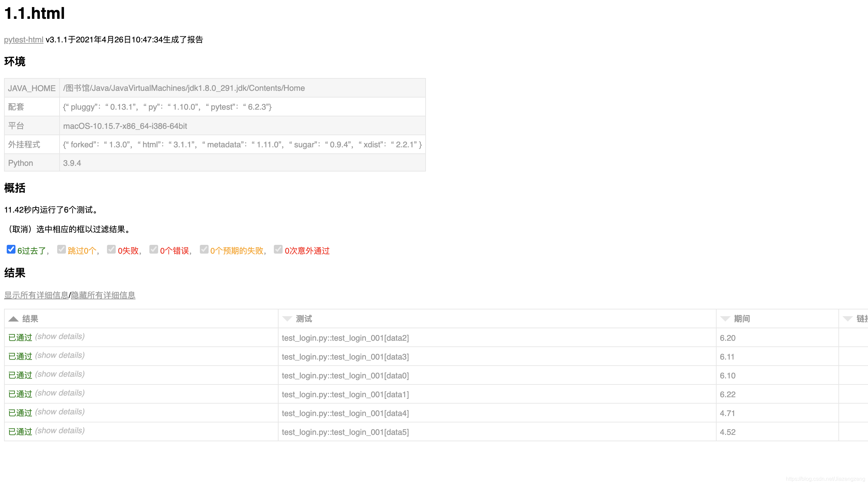This screenshot has width=868, height=485.
Task: Click sort arrow in rightmost 链接 column
Action: point(847,319)
